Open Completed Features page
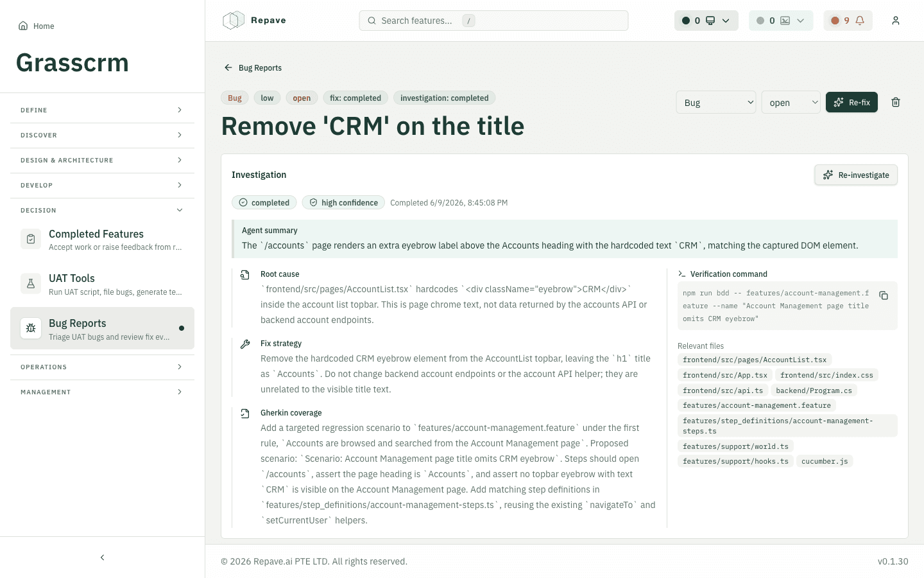Image resolution: width=924 pixels, height=578 pixels. (103, 240)
